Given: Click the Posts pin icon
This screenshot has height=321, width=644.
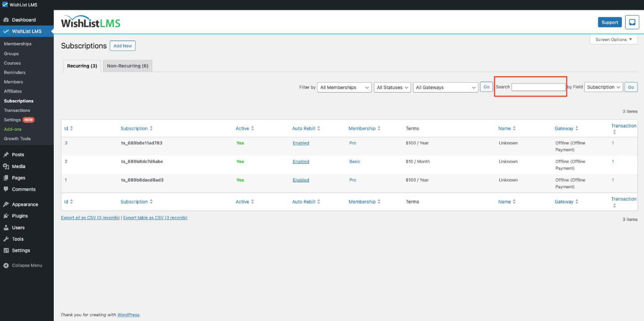Looking at the screenshot, I should (x=6, y=155).
